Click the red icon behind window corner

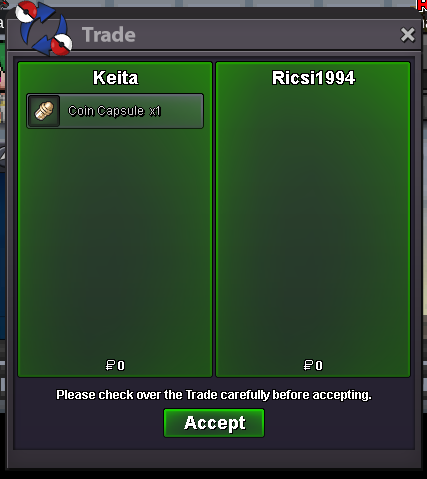pos(422,6)
